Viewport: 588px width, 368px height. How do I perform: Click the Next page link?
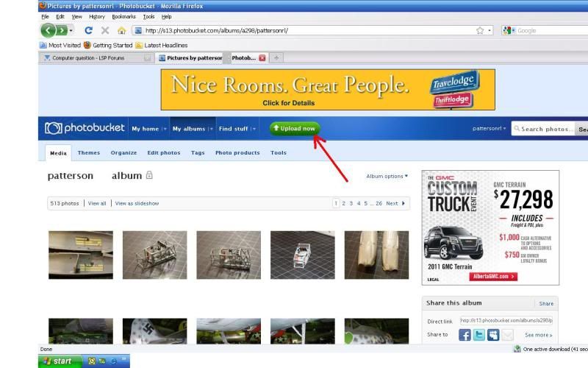tap(395, 203)
